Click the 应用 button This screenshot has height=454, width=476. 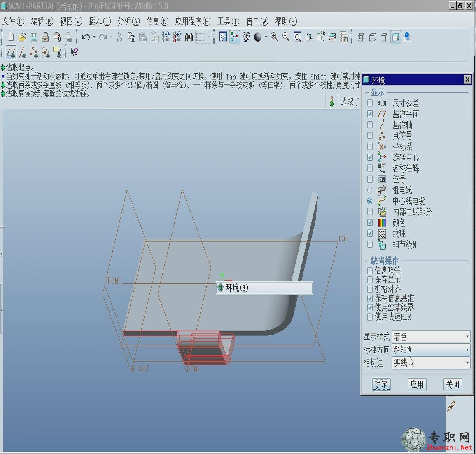click(x=417, y=384)
